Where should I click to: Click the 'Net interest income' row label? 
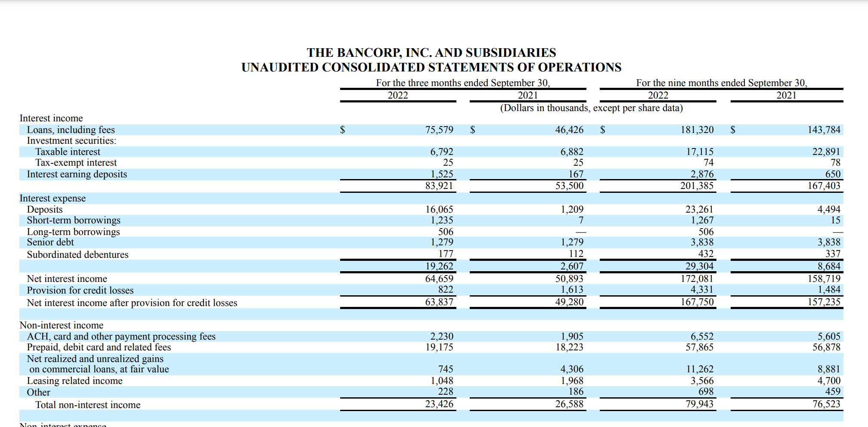point(67,278)
